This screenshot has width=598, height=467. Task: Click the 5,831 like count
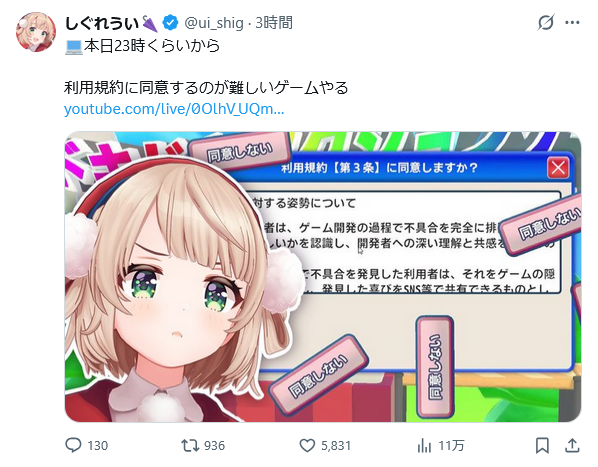pyautogui.click(x=336, y=445)
